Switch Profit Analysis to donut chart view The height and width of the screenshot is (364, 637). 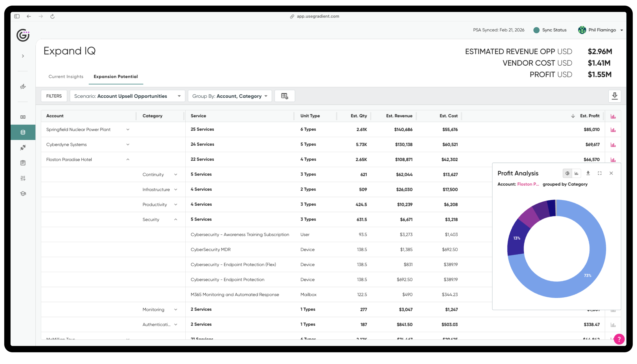(x=567, y=173)
